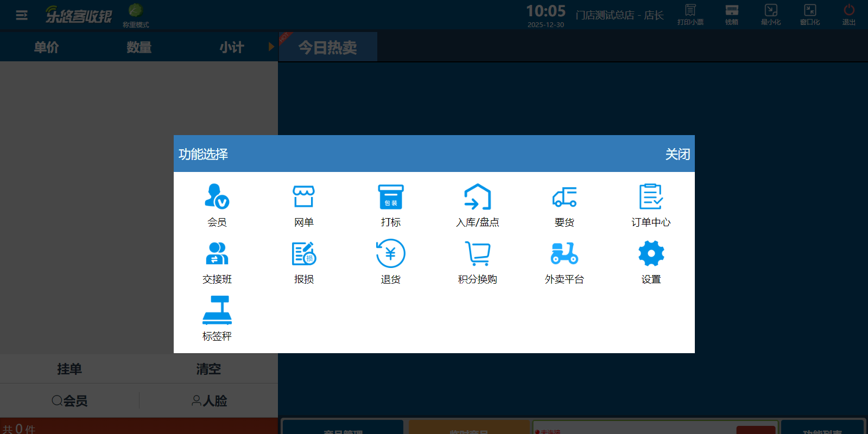Open the hamburger menu at top left

pos(22,15)
